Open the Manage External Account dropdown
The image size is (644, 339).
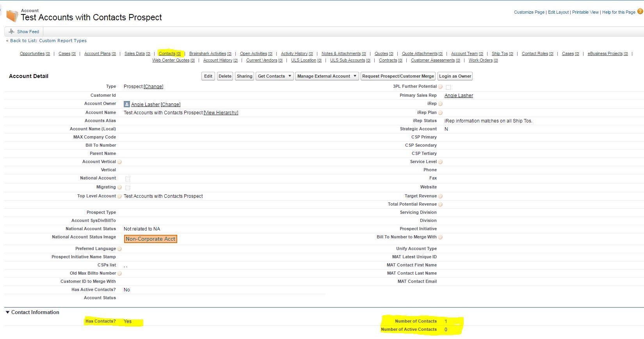coord(327,76)
